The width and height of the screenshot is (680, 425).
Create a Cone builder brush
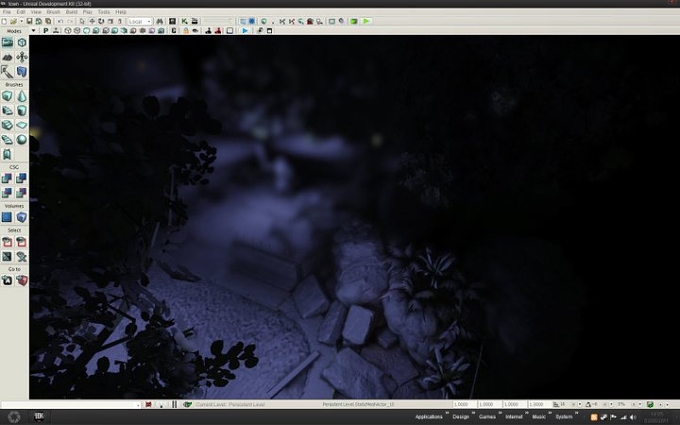[22, 96]
